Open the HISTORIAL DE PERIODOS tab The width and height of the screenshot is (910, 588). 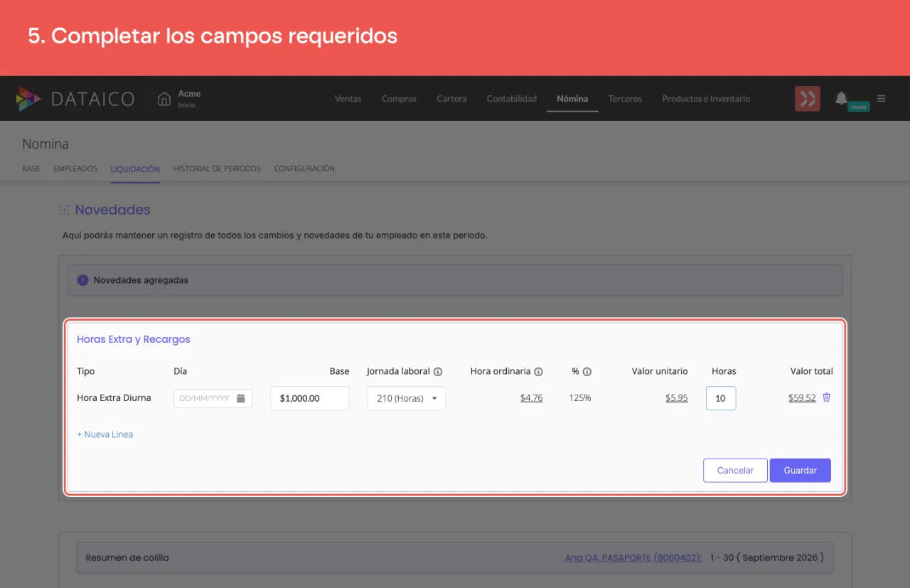tap(217, 169)
